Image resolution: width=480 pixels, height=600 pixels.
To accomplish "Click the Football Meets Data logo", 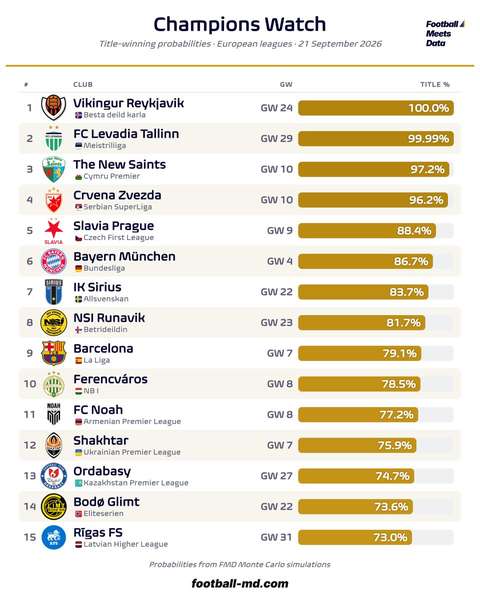I will coord(445,34).
